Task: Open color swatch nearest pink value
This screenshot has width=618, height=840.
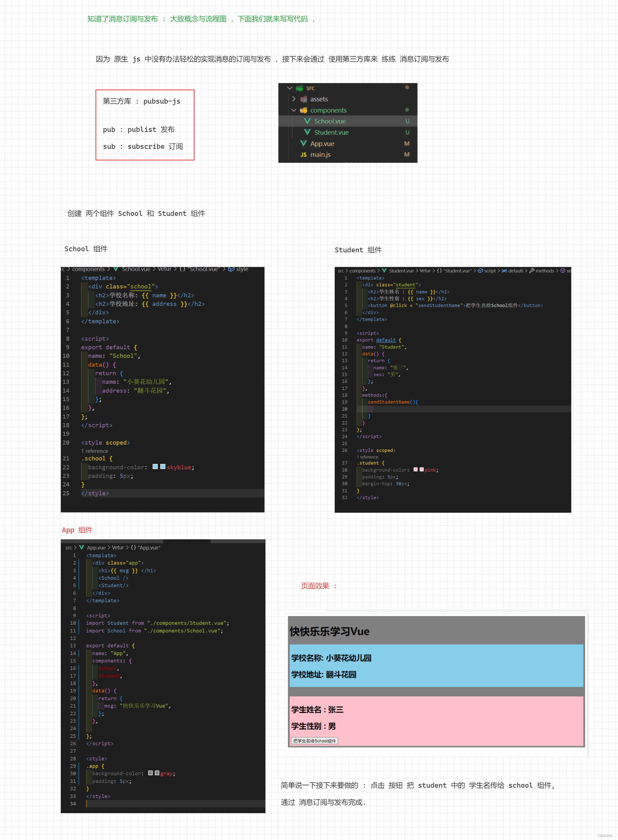Action: (x=422, y=469)
